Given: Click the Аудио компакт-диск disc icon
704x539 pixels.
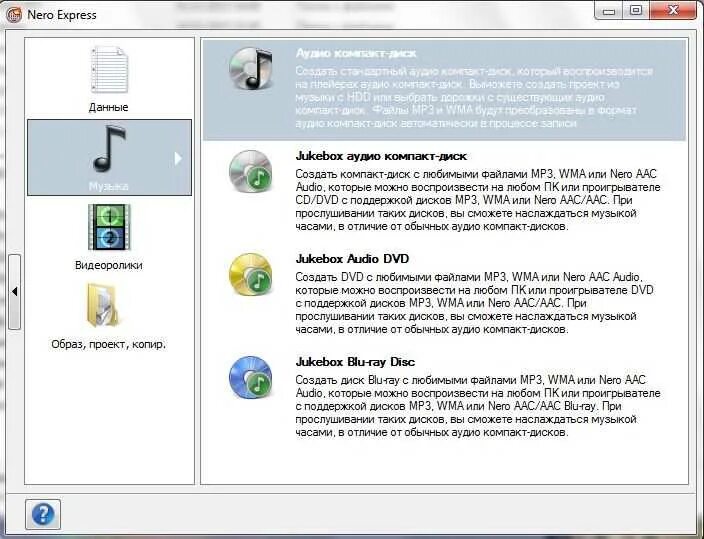Looking at the screenshot, I should [251, 69].
